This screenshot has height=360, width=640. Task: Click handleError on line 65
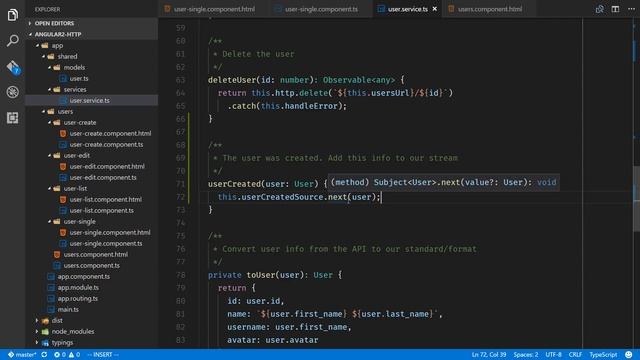(x=311, y=106)
